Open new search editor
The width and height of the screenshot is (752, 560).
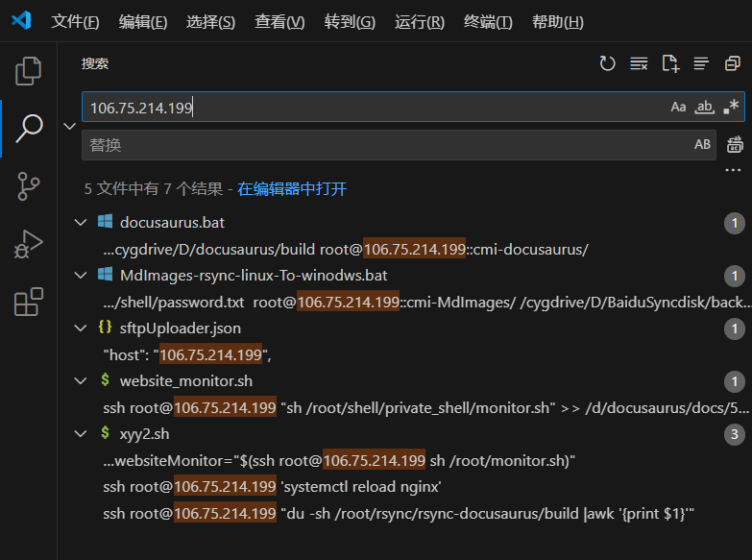tap(670, 63)
